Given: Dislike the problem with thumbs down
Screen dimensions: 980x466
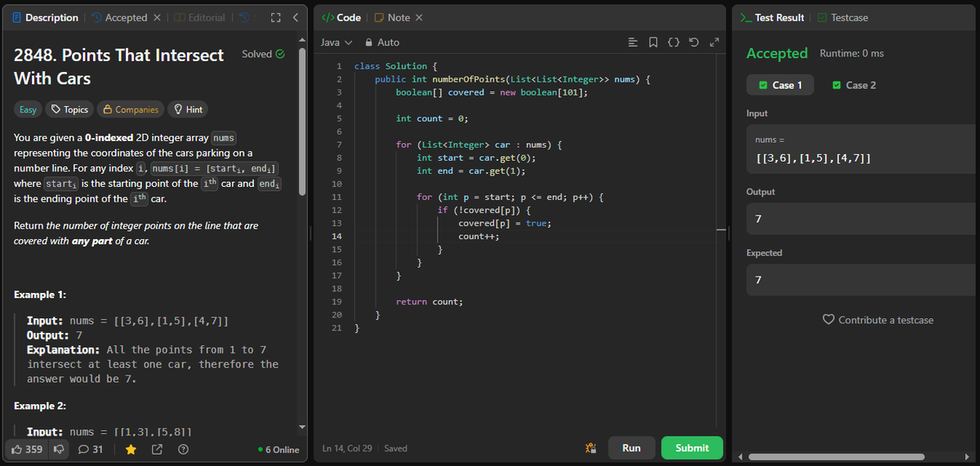Looking at the screenshot, I should pyautogui.click(x=58, y=449).
